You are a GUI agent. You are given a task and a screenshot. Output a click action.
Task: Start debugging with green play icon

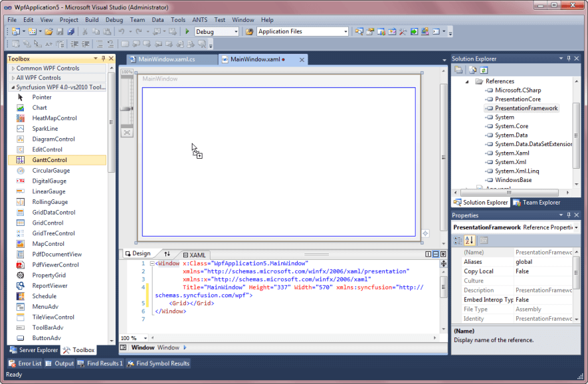pyautogui.click(x=187, y=31)
